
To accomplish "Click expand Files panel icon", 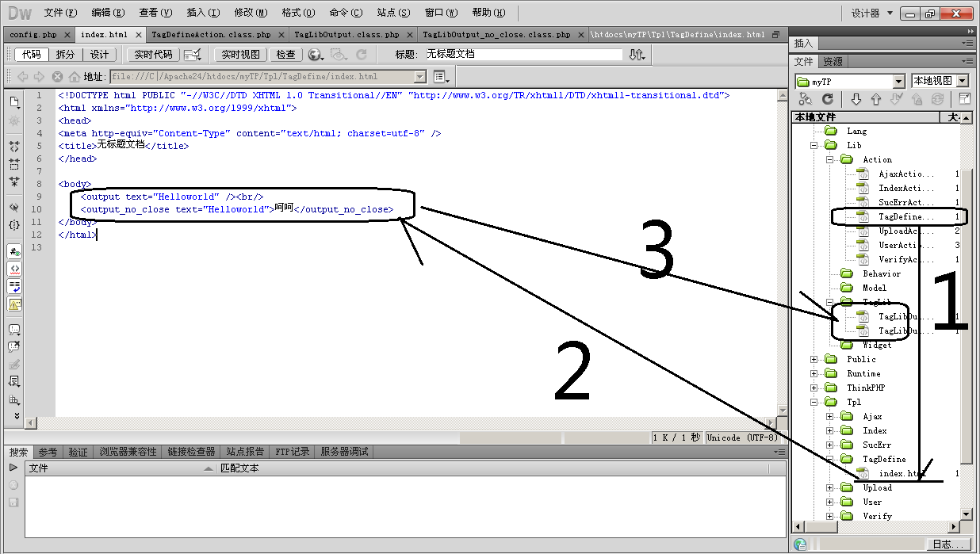I will point(965,99).
